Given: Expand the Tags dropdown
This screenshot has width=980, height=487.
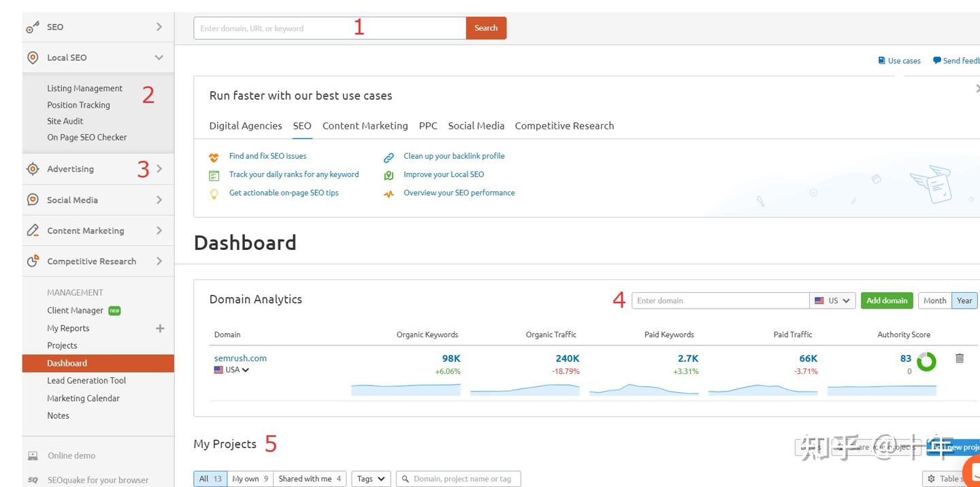Looking at the screenshot, I should (x=370, y=478).
